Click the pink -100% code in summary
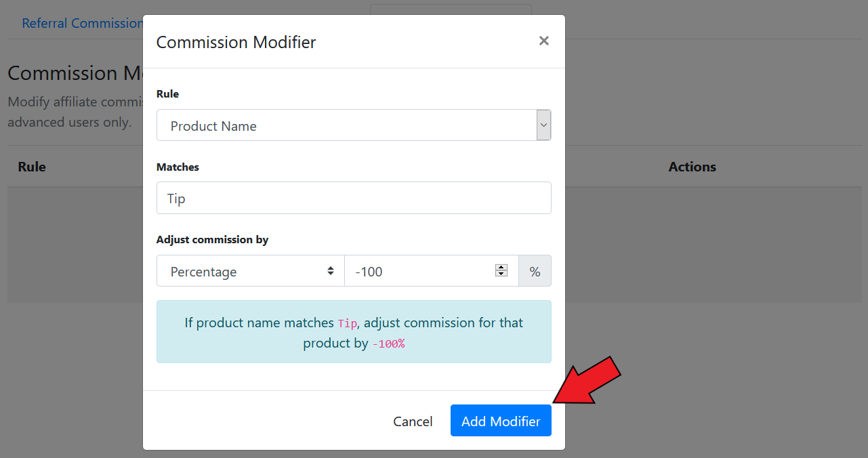 pos(388,343)
